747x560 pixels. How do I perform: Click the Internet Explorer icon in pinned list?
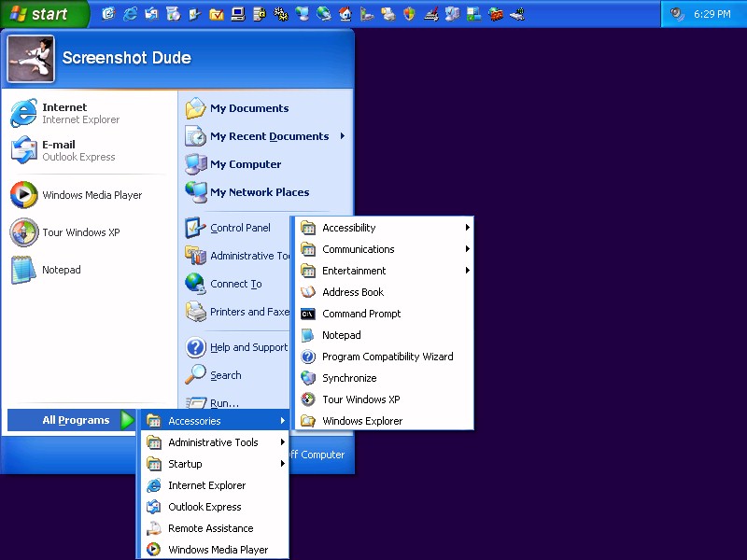(23, 114)
